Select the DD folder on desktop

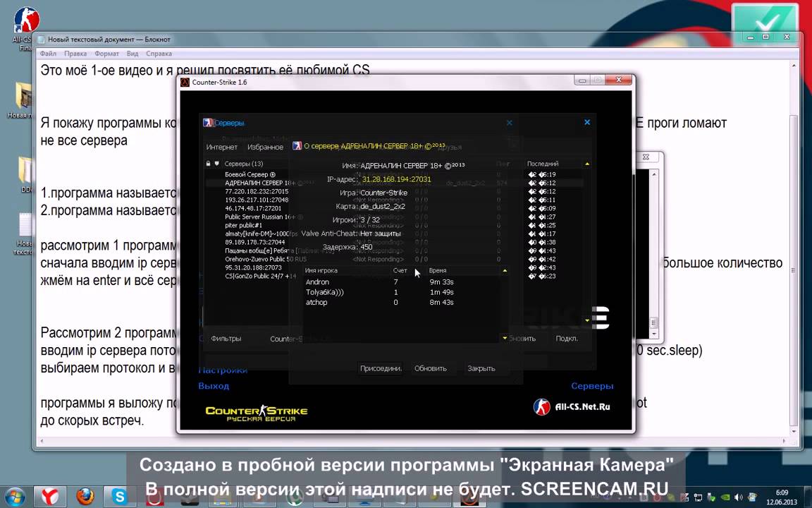25,174
